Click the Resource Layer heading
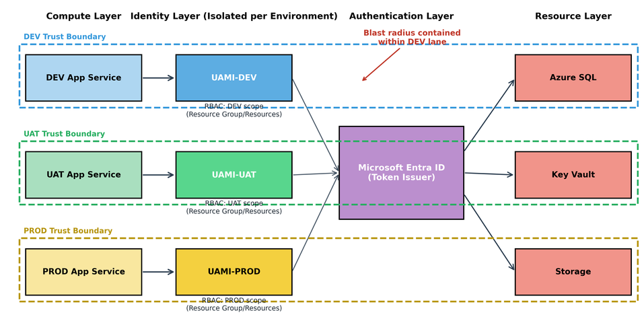Image resolution: width=644 pixels, height=327 pixels. click(573, 16)
